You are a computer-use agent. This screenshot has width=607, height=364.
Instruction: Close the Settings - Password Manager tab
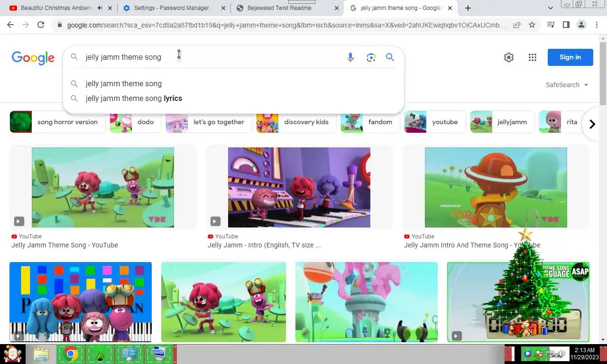(223, 8)
